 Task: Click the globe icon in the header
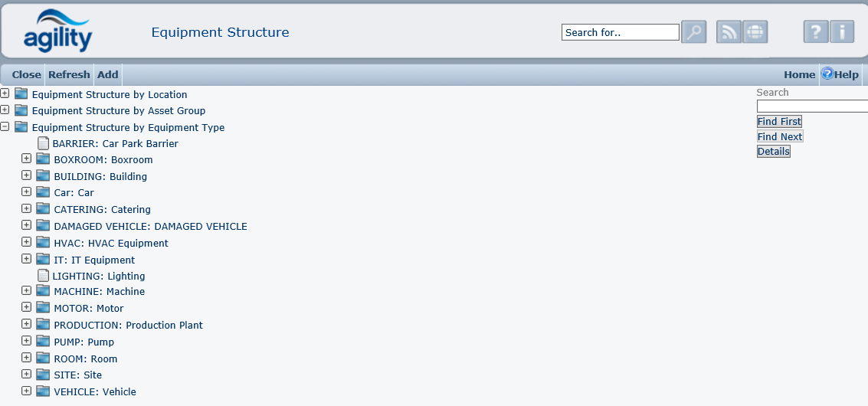pos(755,32)
